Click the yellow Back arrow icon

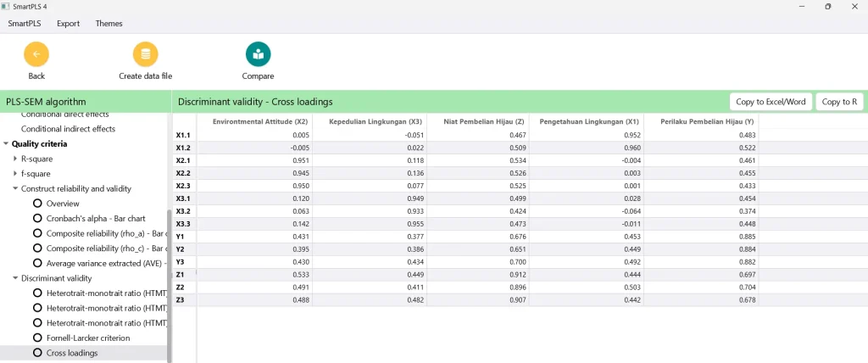pos(36,54)
